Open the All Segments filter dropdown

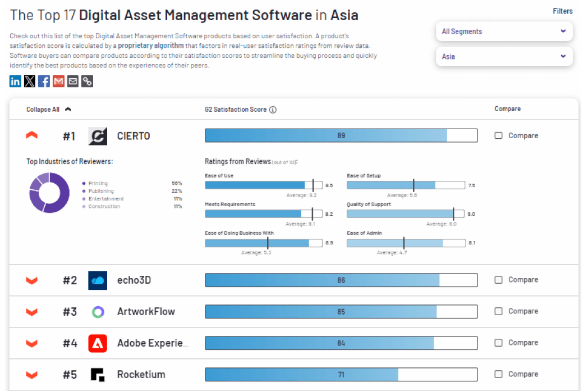click(x=504, y=31)
